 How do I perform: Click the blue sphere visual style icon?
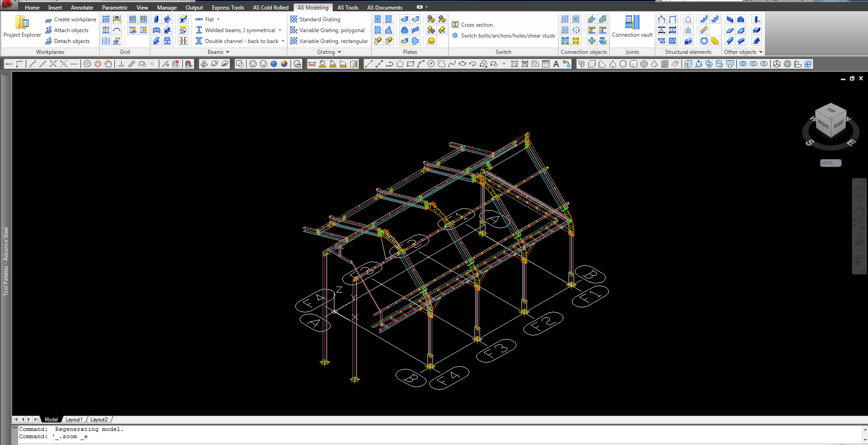pyautogui.click(x=274, y=64)
